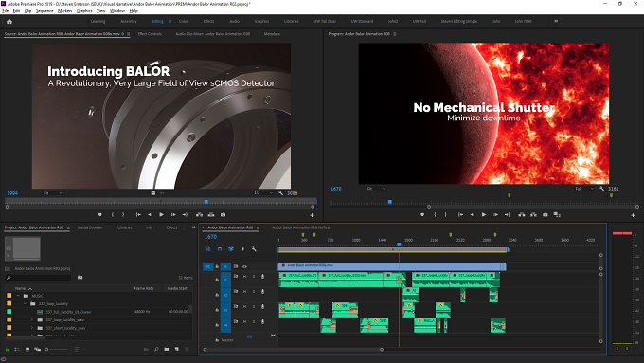The image size is (644, 363).
Task: Click the Lift button in Program monitor
Action: coord(521,214)
